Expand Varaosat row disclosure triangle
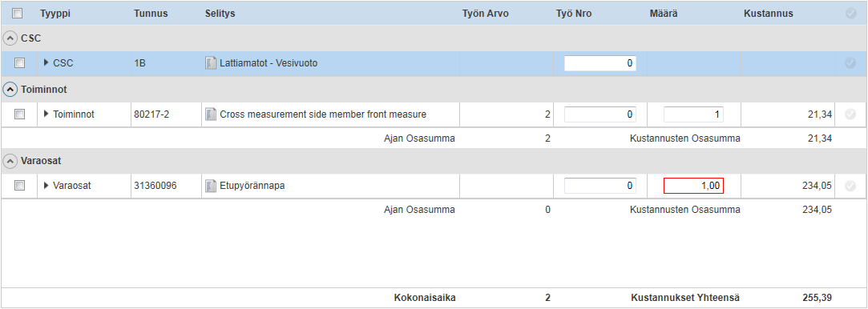 [x=46, y=186]
